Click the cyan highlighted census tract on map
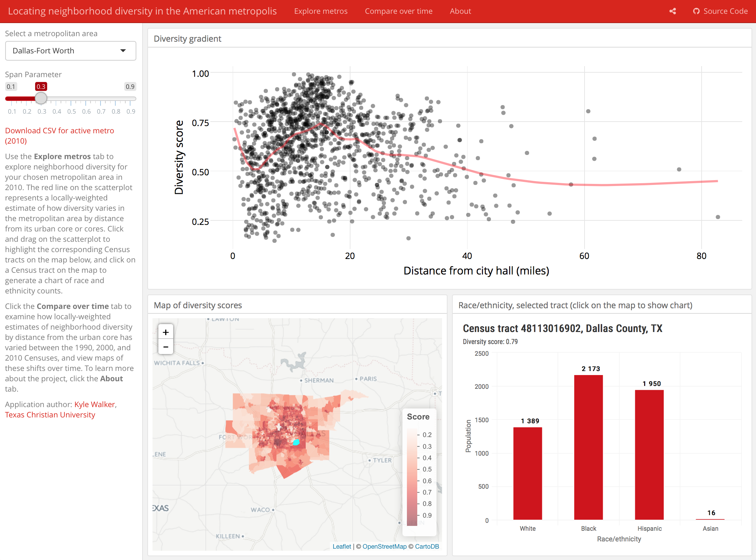The image size is (756, 560). 296,442
